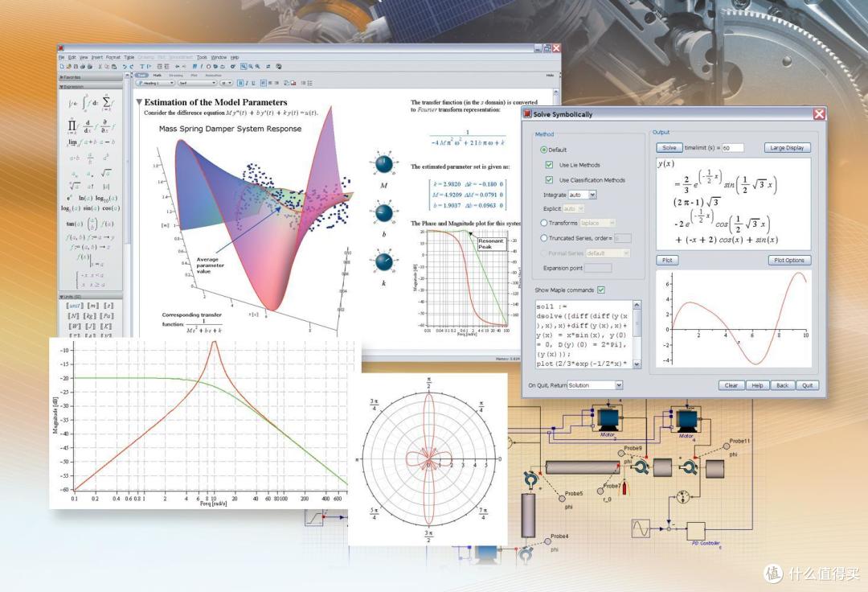Open the font size dropdown in formatting bar

226,83
